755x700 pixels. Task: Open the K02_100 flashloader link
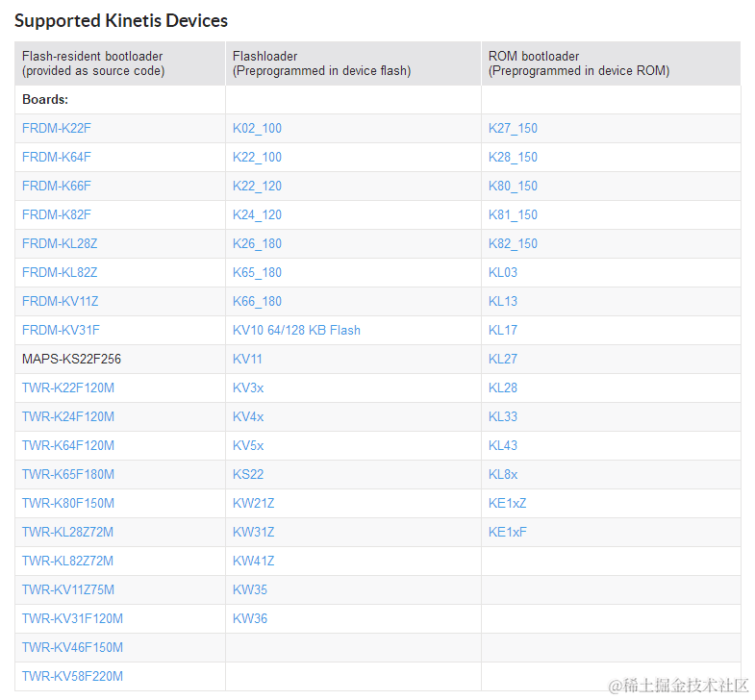click(x=257, y=129)
